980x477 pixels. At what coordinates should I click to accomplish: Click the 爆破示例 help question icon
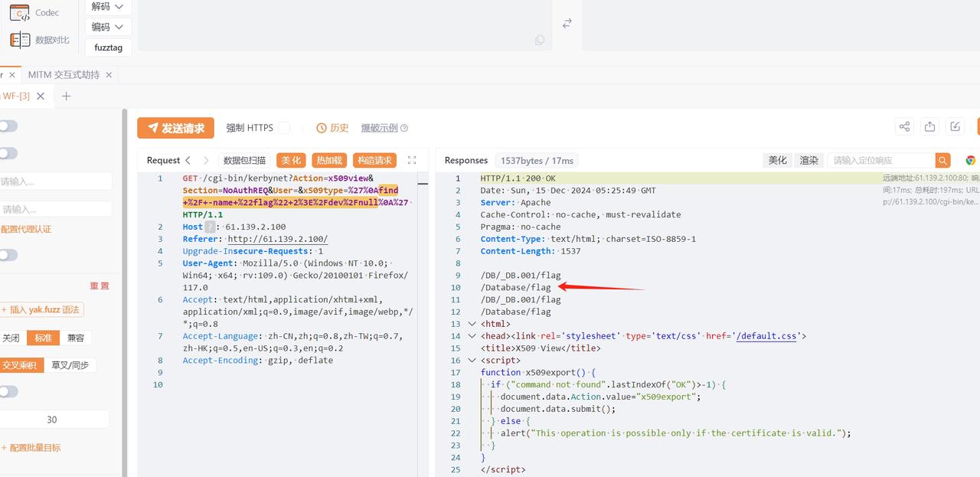tap(404, 128)
